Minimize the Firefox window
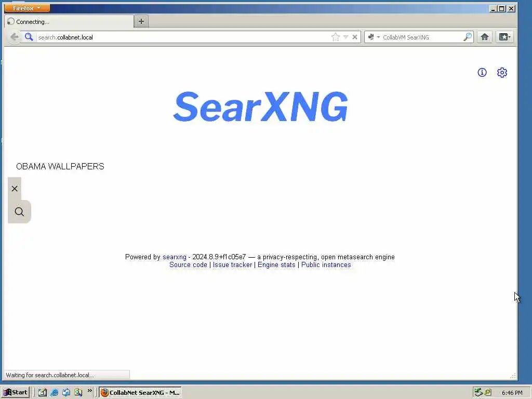The height and width of the screenshot is (399, 532). (494, 8)
